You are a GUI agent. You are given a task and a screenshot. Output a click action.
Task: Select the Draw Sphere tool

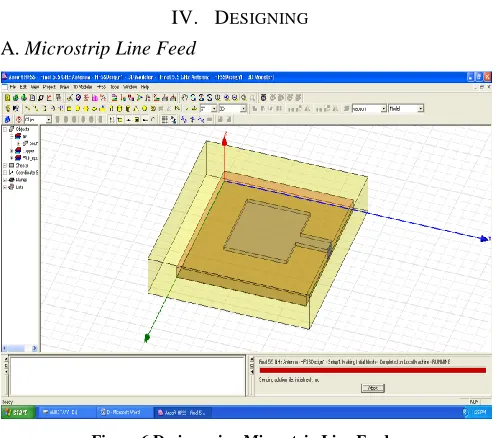click(144, 109)
